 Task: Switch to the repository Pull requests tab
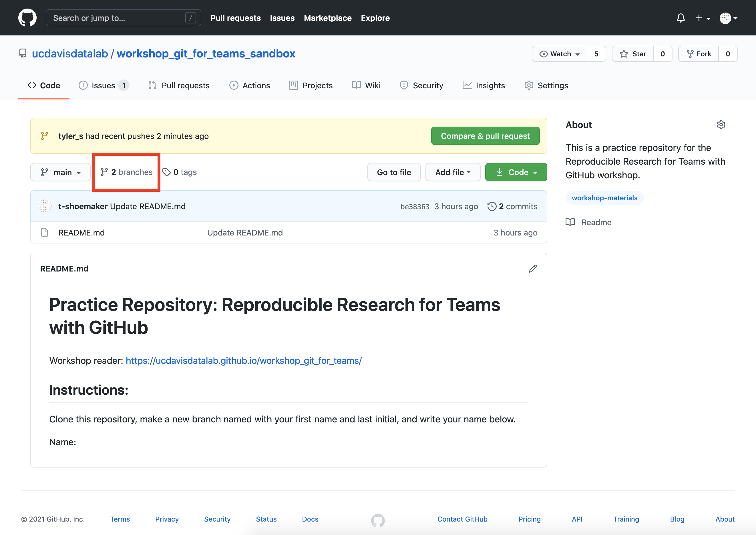(179, 85)
